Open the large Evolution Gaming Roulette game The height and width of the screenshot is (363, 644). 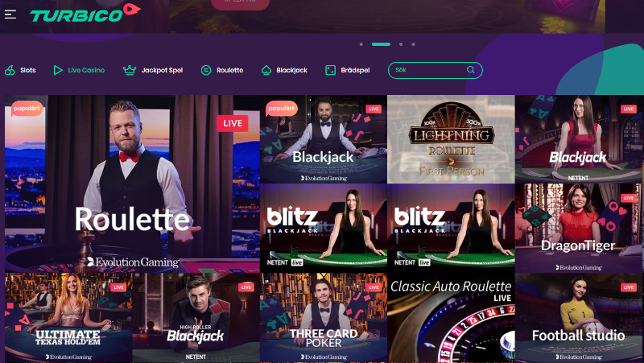(132, 184)
